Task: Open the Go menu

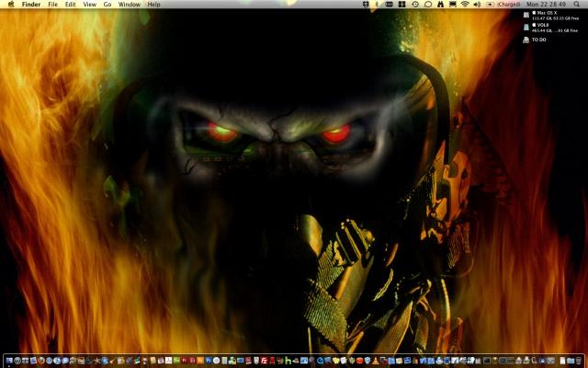Action: tap(107, 5)
